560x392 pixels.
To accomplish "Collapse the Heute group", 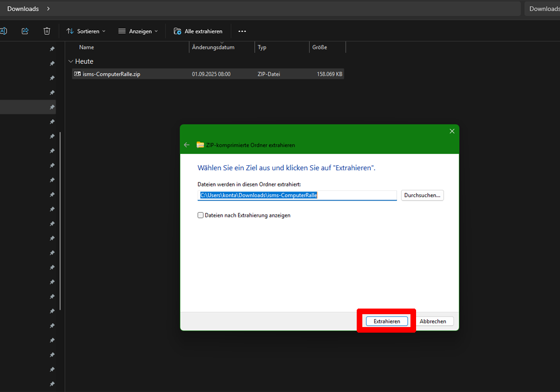I will (x=71, y=62).
